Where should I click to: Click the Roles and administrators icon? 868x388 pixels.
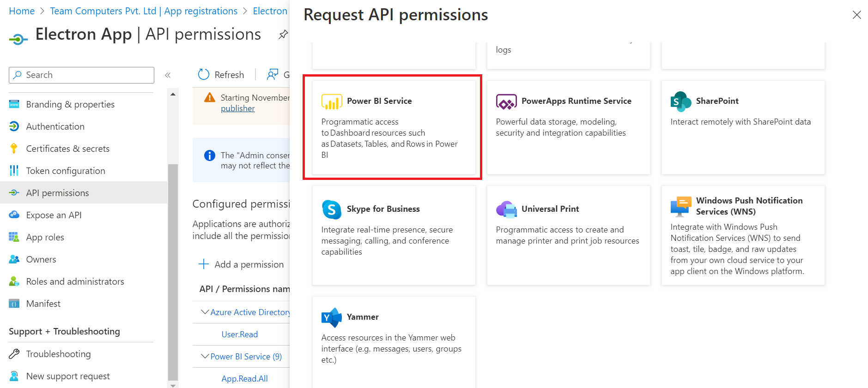coord(14,281)
